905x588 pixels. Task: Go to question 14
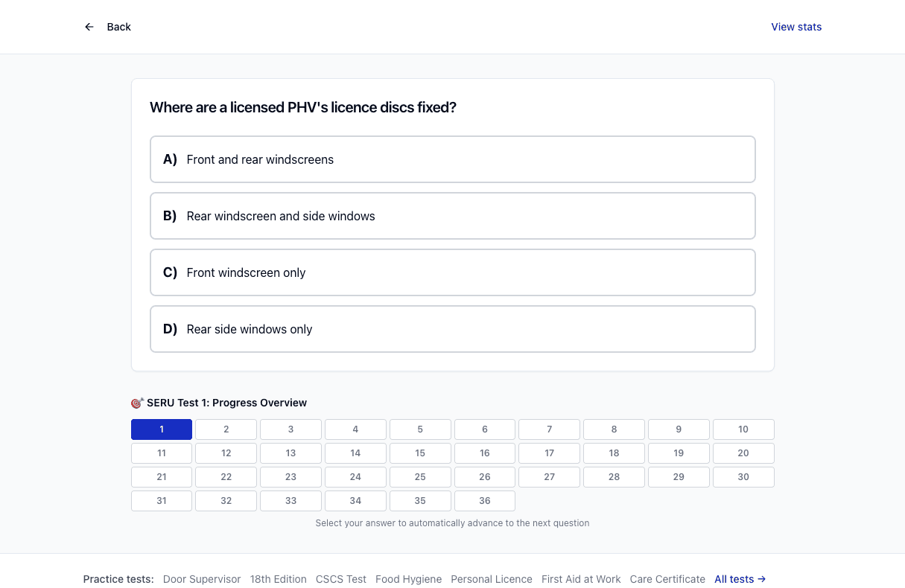coord(355,453)
